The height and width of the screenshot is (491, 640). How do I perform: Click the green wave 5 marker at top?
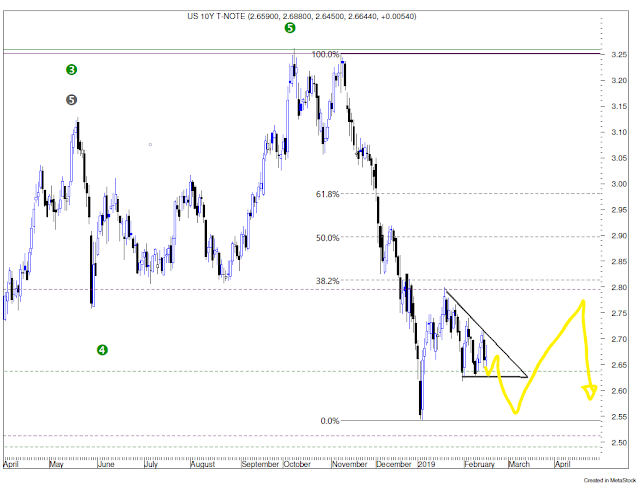pos(290,28)
